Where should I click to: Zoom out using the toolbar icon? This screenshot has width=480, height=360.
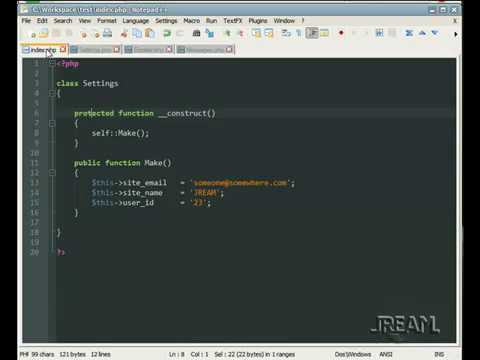241,33
